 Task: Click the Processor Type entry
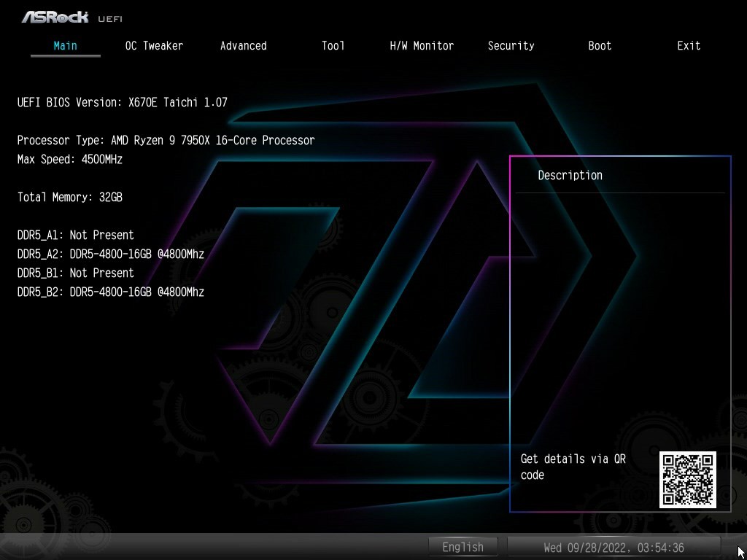tap(166, 140)
